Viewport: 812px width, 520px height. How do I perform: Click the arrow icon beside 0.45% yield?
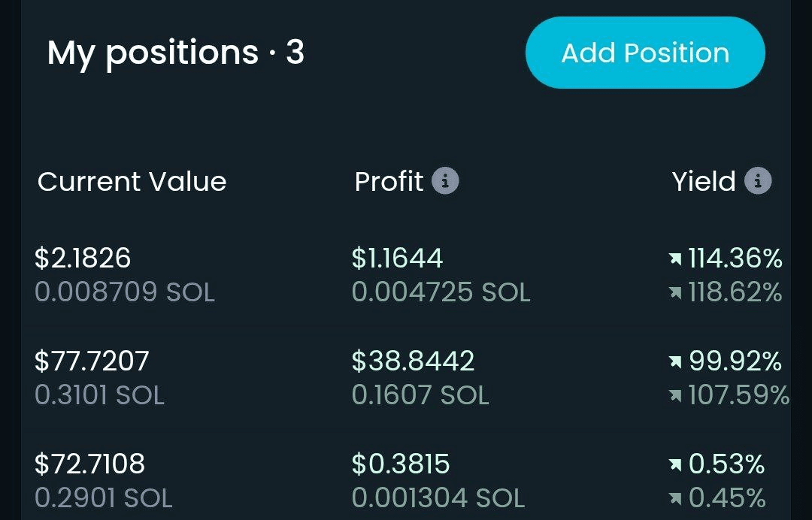point(675,498)
